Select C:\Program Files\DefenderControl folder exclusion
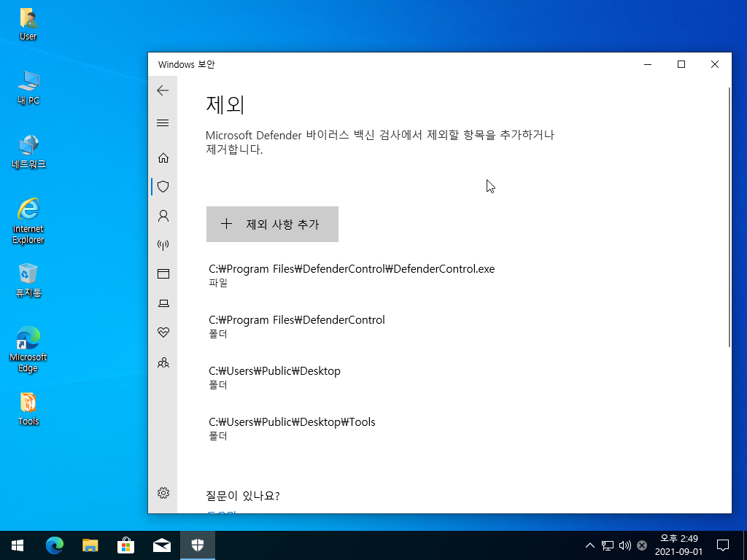This screenshot has width=747, height=560. pos(297,326)
